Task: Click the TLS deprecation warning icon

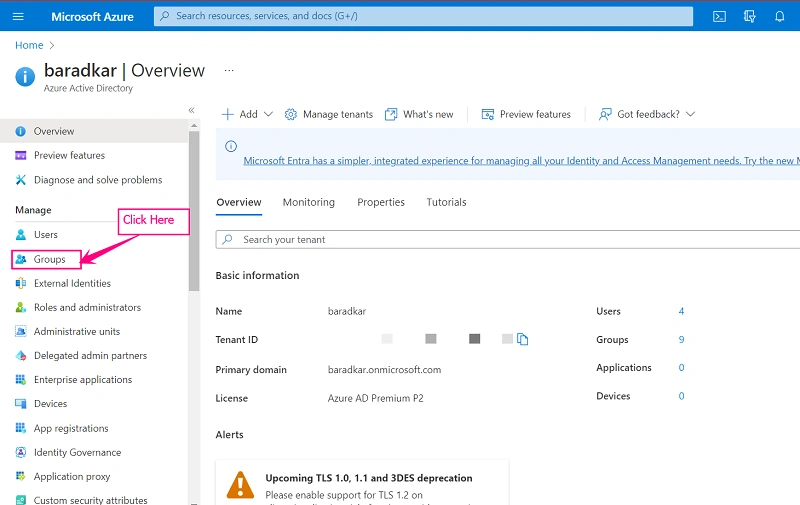Action: coord(240,485)
